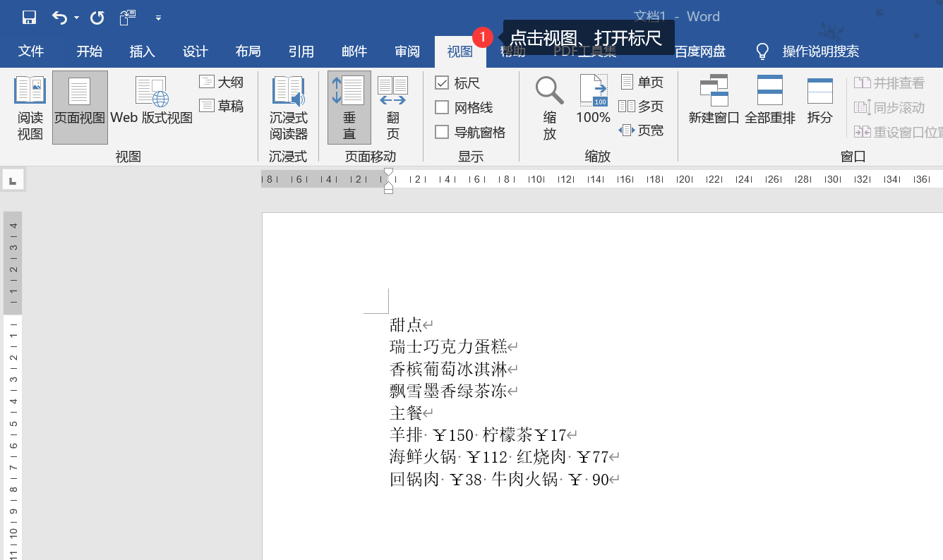Set zoom to 100%
The height and width of the screenshot is (560, 943).
pyautogui.click(x=593, y=106)
